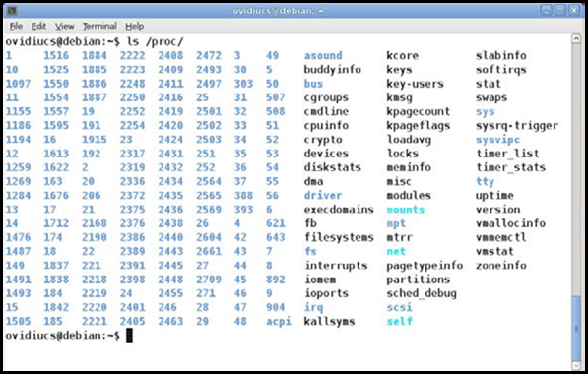The height and width of the screenshot is (374, 588).
Task: Open the Help menu
Action: pyautogui.click(x=134, y=26)
